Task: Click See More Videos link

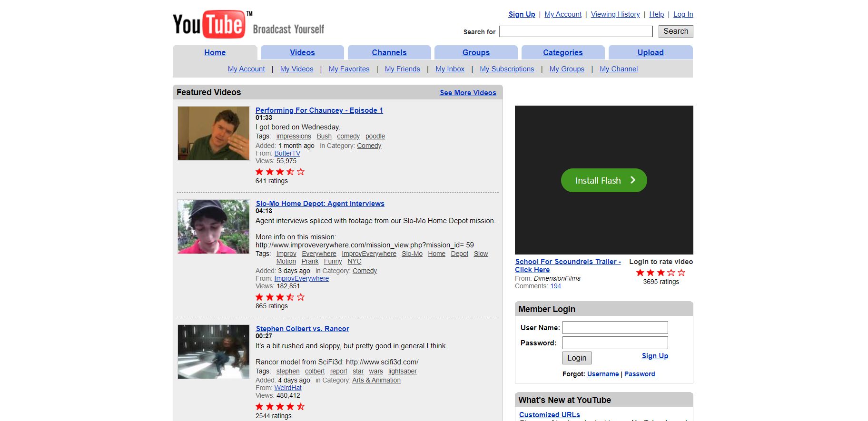Action: point(468,93)
